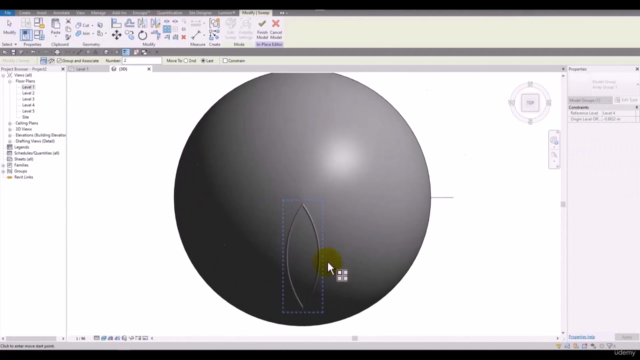This screenshot has width=640, height=360.
Task: Click the Edit Type button
Action: click(626, 100)
